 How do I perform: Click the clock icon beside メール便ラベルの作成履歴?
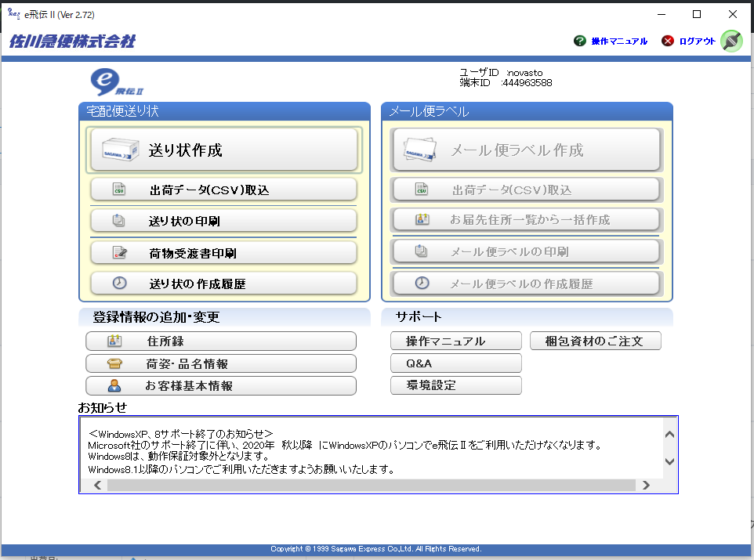422,283
